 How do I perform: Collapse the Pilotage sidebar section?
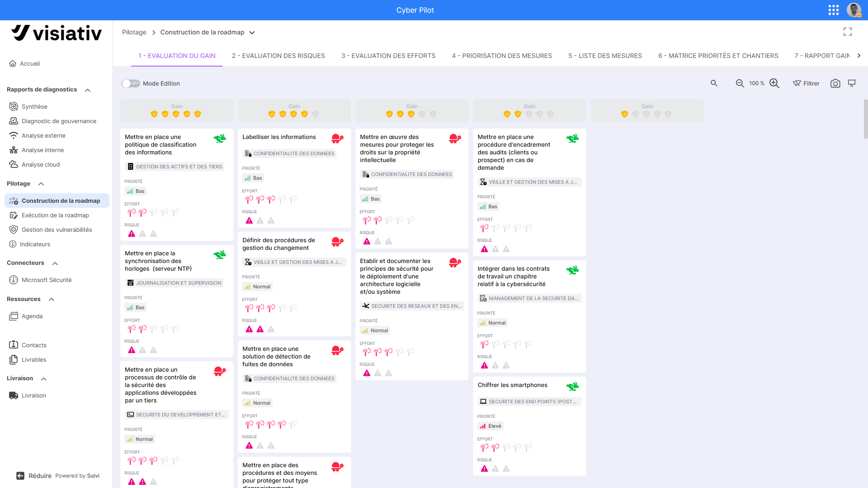click(41, 184)
